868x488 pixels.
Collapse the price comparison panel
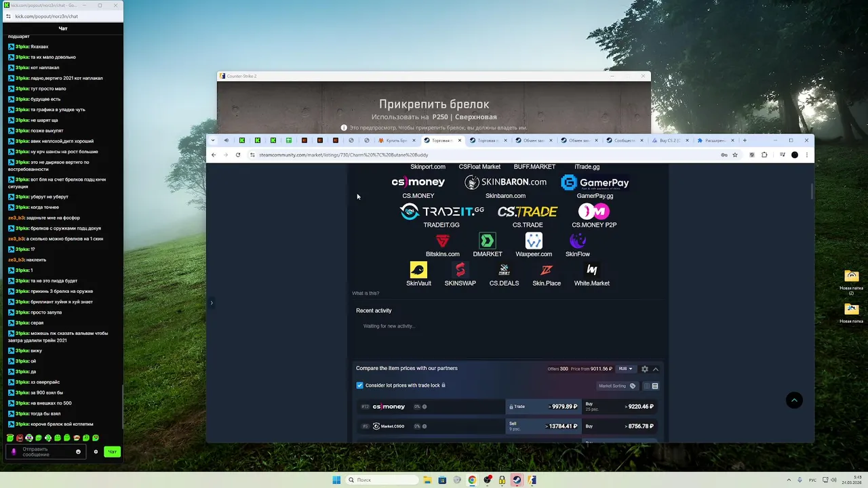coord(656,369)
